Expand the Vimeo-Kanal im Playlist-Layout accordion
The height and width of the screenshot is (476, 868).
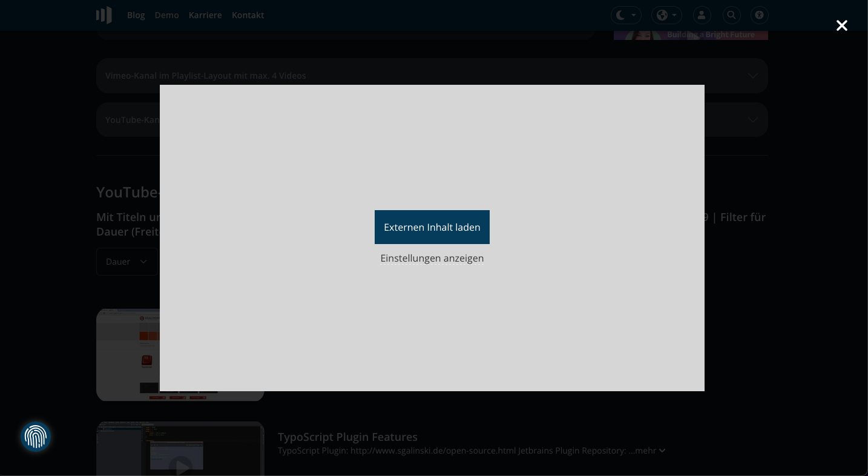click(x=432, y=76)
